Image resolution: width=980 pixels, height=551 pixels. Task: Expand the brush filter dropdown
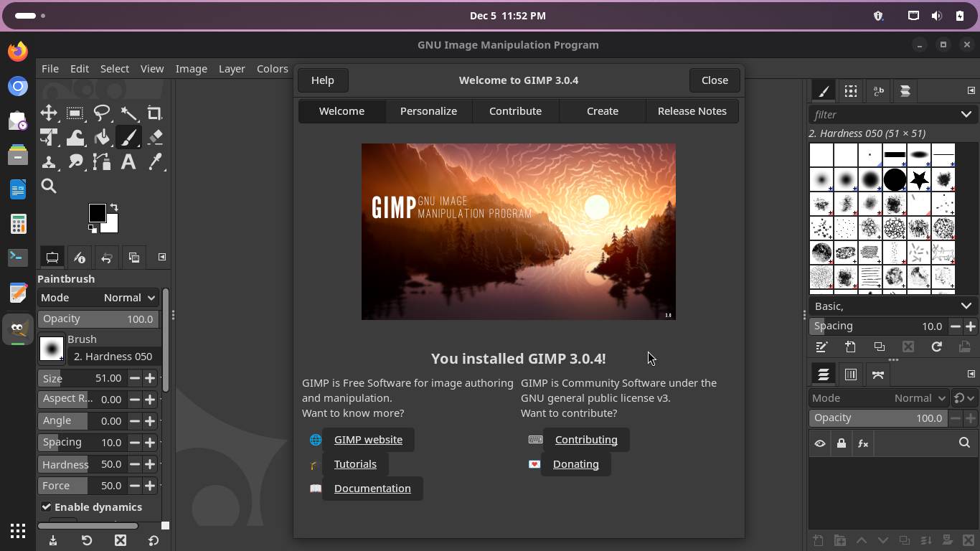coord(966,115)
